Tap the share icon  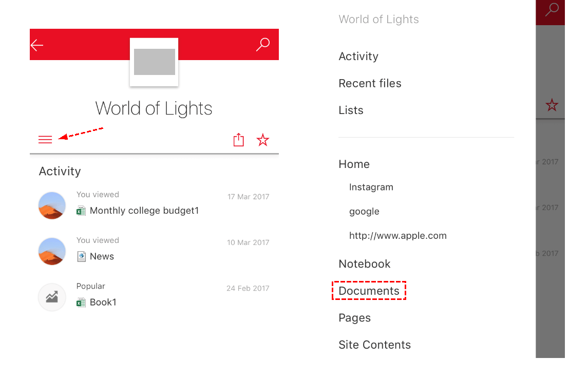(x=238, y=140)
